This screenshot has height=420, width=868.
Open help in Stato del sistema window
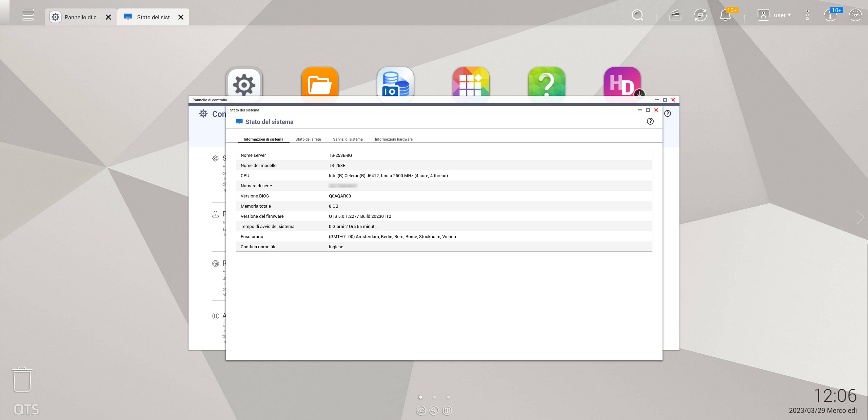(650, 121)
